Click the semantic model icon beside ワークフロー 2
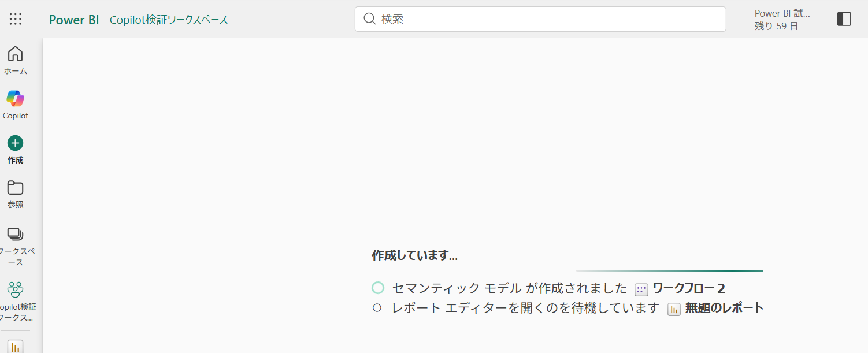Viewport: 868px width, 353px height. coord(641,289)
